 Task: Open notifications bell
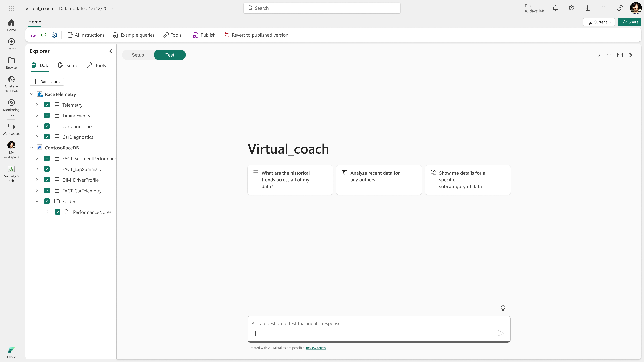tap(555, 8)
